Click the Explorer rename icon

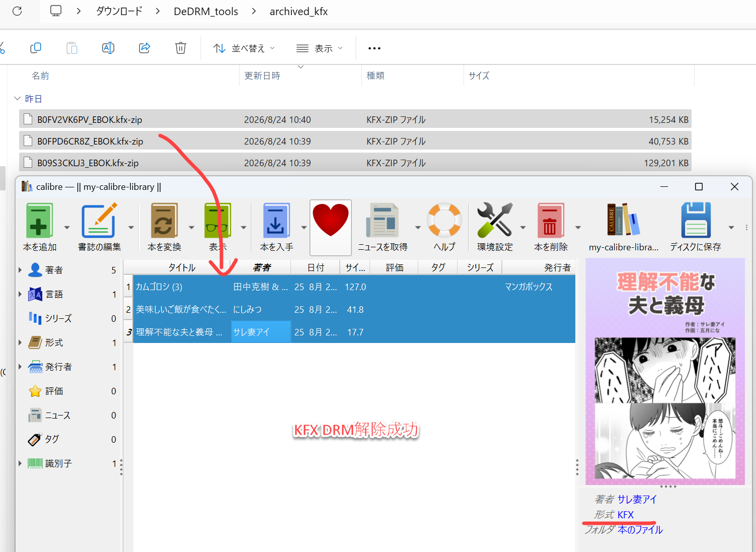108,48
